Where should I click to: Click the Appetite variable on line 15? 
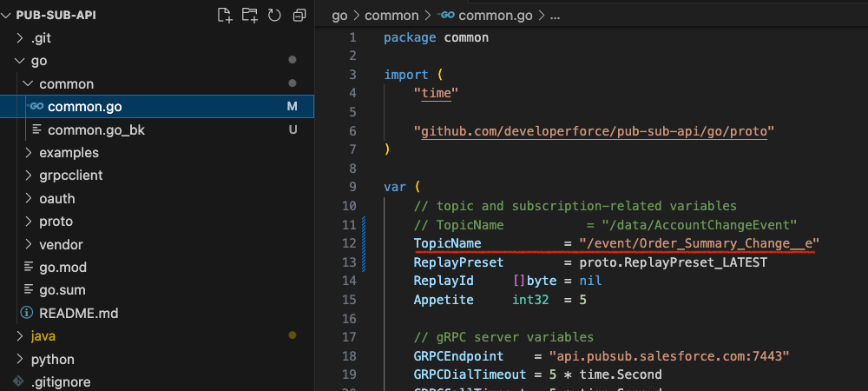click(444, 300)
